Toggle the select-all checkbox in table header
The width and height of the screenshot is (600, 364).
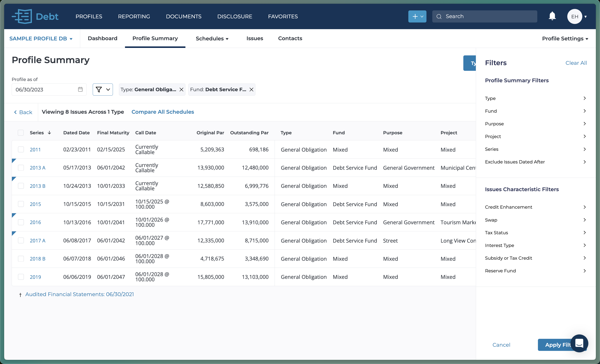point(21,133)
